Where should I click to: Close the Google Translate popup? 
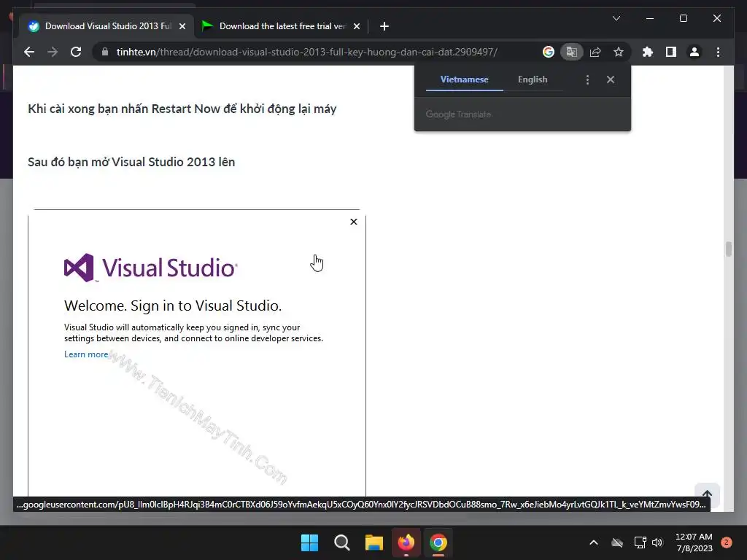pos(611,79)
